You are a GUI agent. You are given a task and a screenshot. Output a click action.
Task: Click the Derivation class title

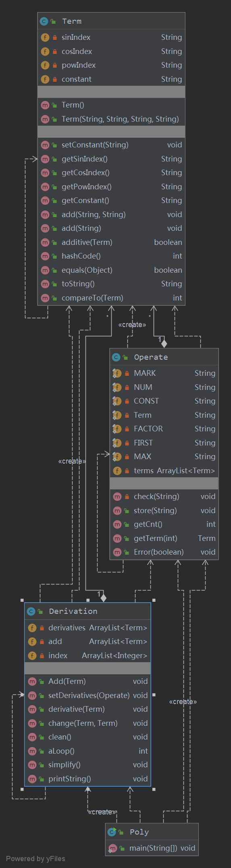pos(73,611)
